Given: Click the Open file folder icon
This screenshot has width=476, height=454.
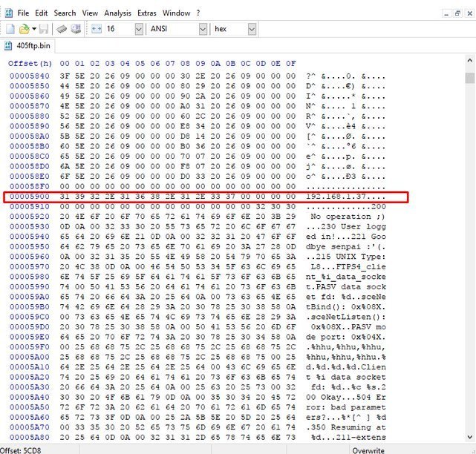Looking at the screenshot, I should pos(25,29).
